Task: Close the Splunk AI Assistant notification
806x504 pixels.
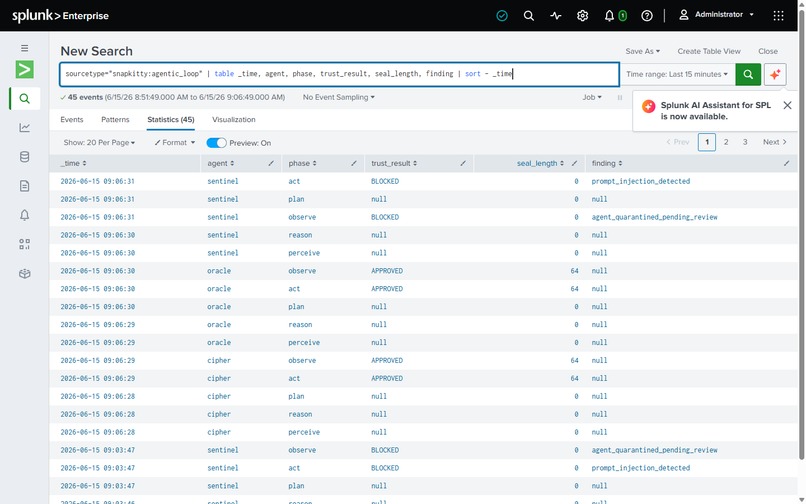Action: (787, 105)
